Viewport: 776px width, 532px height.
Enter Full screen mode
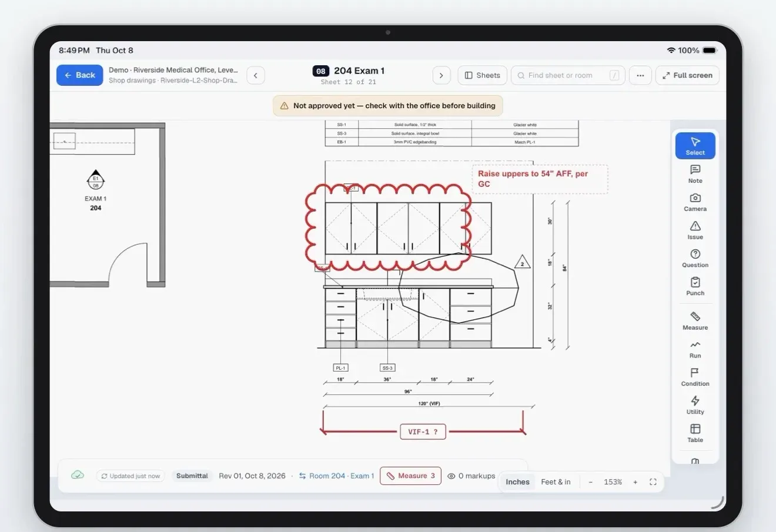click(687, 75)
